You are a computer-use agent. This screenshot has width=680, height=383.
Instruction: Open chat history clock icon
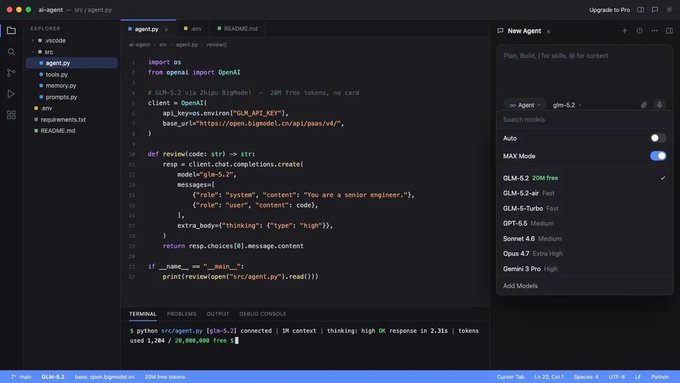pyautogui.click(x=639, y=31)
